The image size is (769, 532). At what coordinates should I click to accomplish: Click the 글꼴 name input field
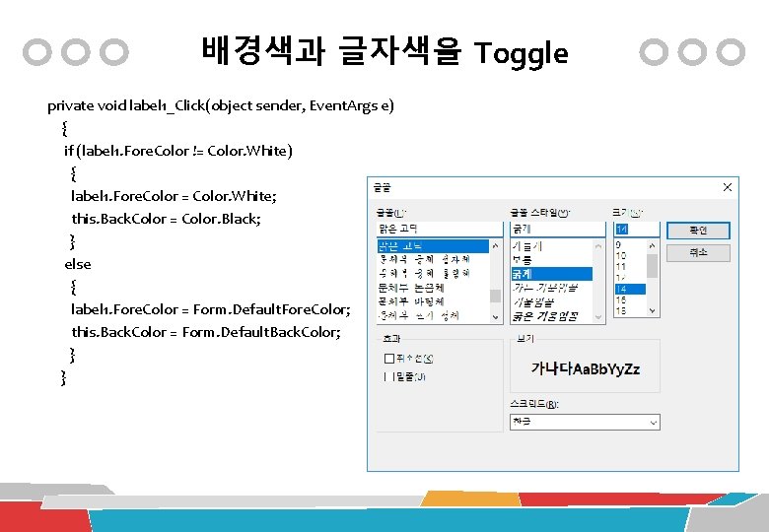440,229
